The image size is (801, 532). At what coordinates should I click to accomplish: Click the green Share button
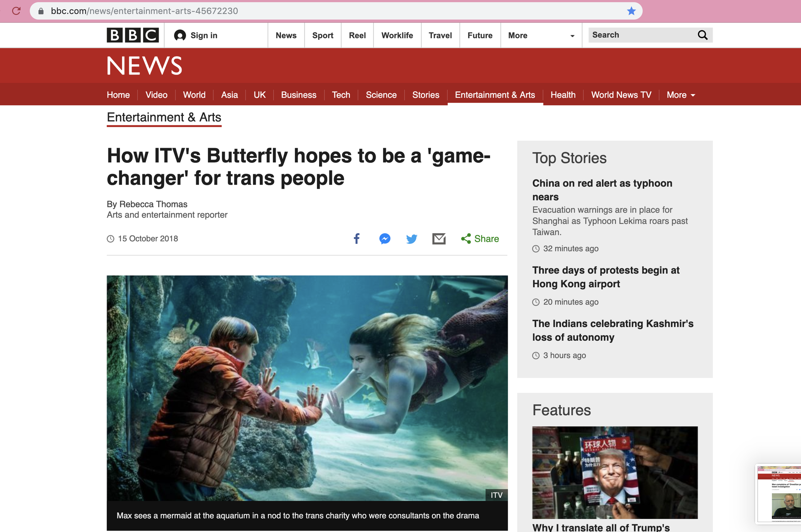[480, 238]
